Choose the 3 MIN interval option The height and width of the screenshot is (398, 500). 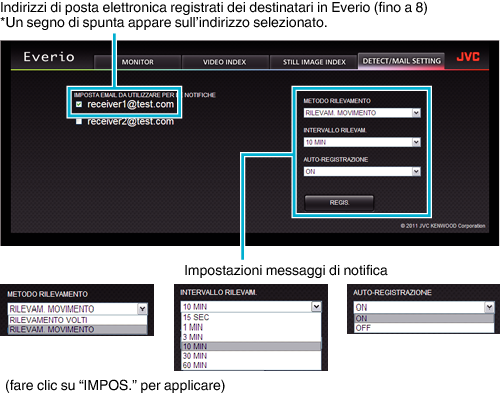tap(251, 337)
